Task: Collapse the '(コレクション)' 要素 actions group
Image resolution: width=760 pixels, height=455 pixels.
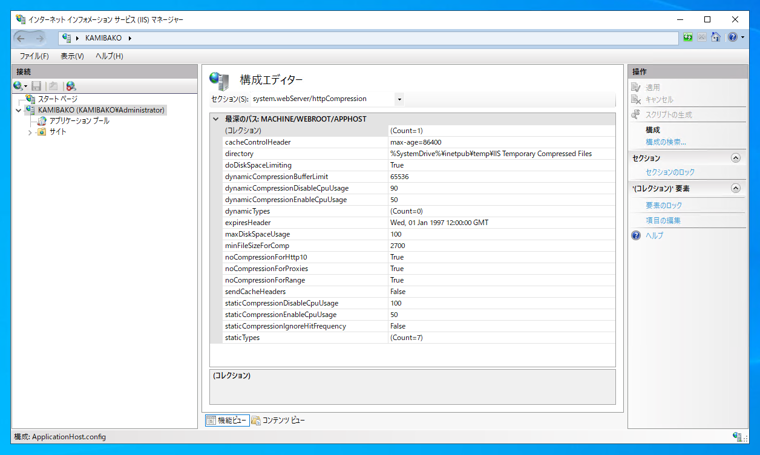Action: click(735, 188)
